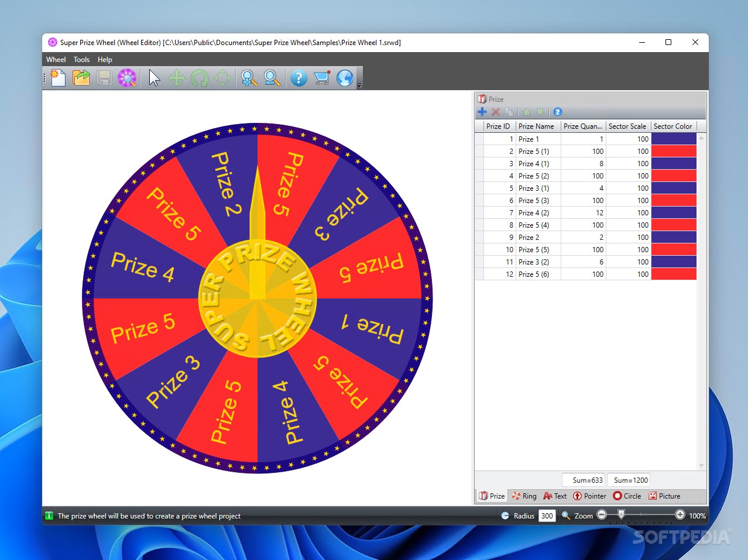Move prize up with the green up arrow
Screen dimensions: 748x560
(527, 112)
